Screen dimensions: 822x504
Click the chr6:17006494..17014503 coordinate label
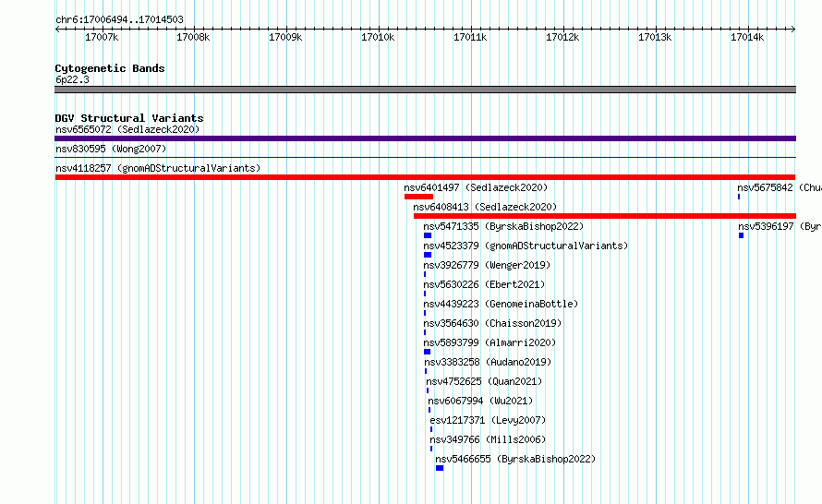click(119, 19)
